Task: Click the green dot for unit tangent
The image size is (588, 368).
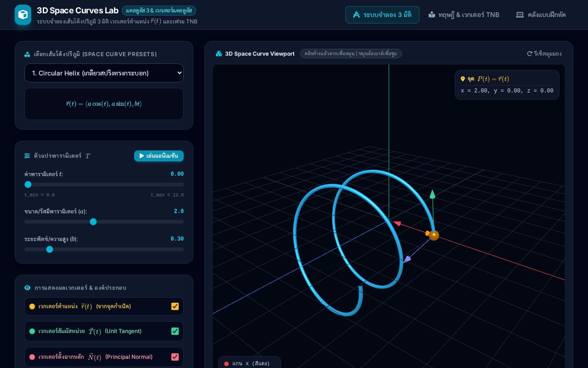Action: pyautogui.click(x=32, y=331)
